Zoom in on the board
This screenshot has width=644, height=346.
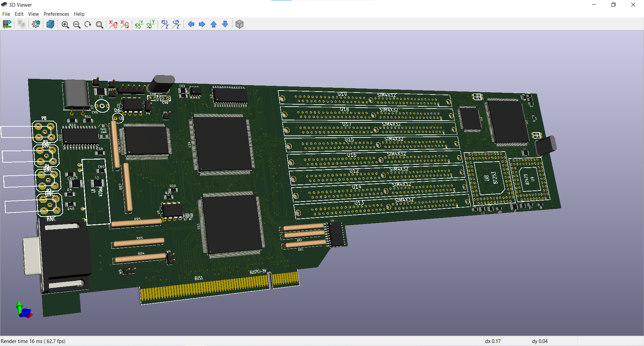click(x=65, y=24)
